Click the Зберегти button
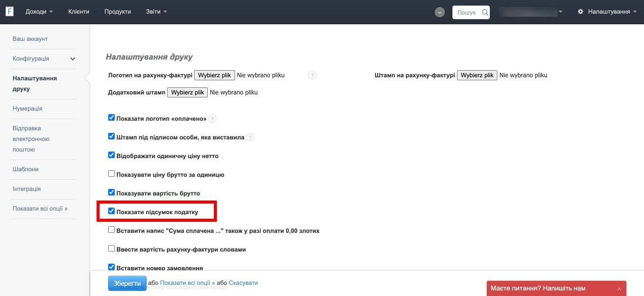 [127, 283]
